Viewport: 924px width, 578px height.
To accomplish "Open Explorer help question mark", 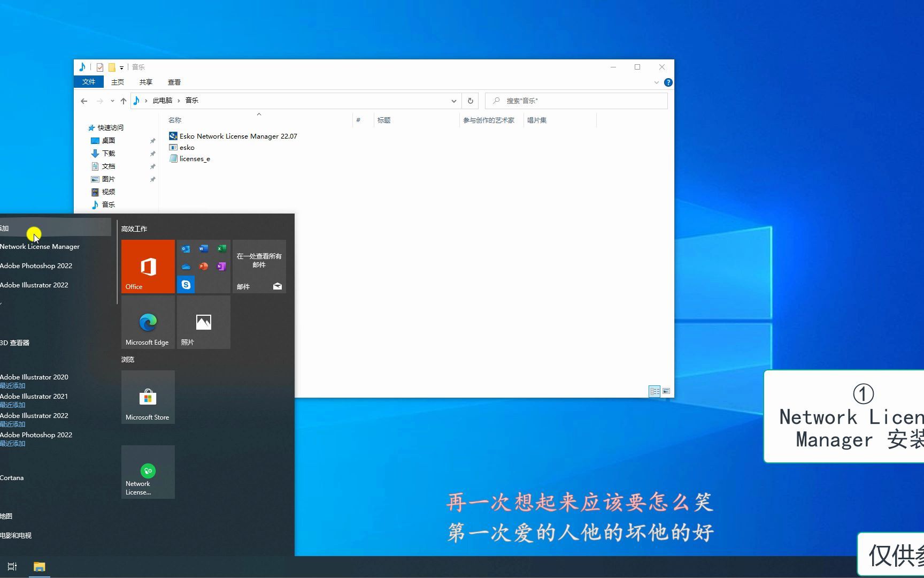I will click(x=668, y=82).
